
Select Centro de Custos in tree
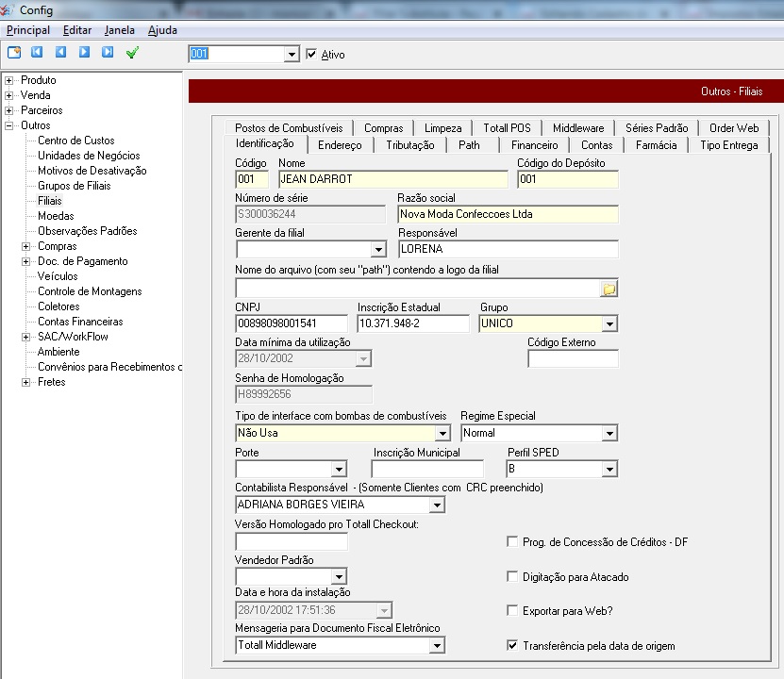(x=75, y=141)
